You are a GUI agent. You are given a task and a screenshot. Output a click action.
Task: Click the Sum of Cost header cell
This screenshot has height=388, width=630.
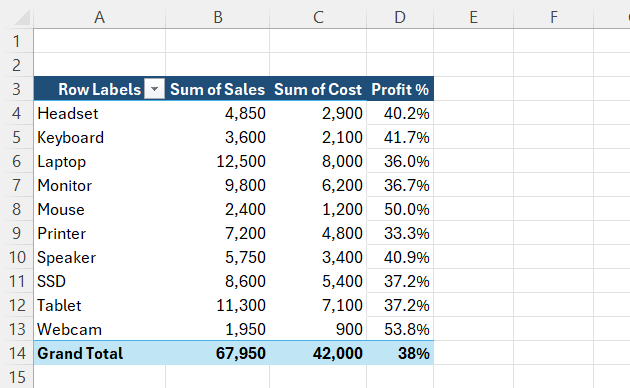(318, 89)
